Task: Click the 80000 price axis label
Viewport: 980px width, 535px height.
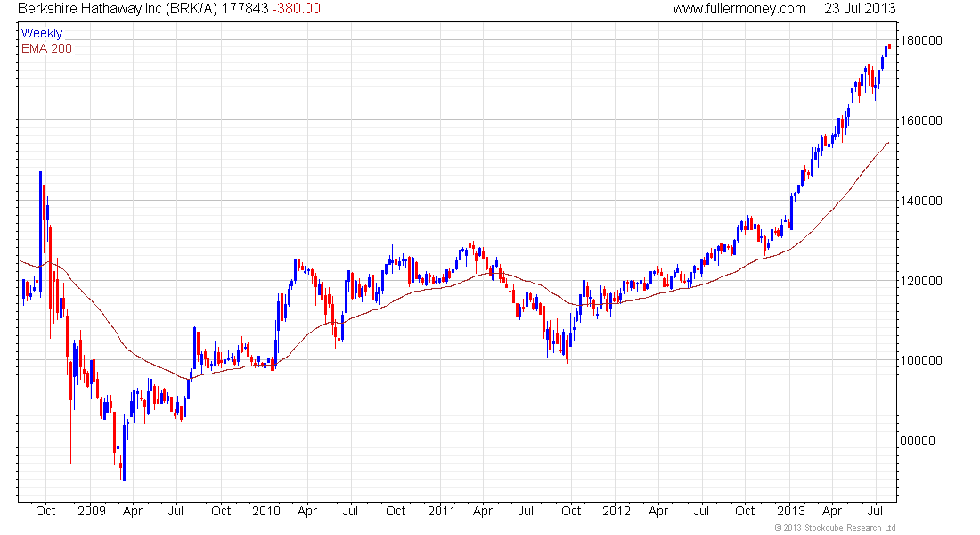Action: (x=918, y=440)
